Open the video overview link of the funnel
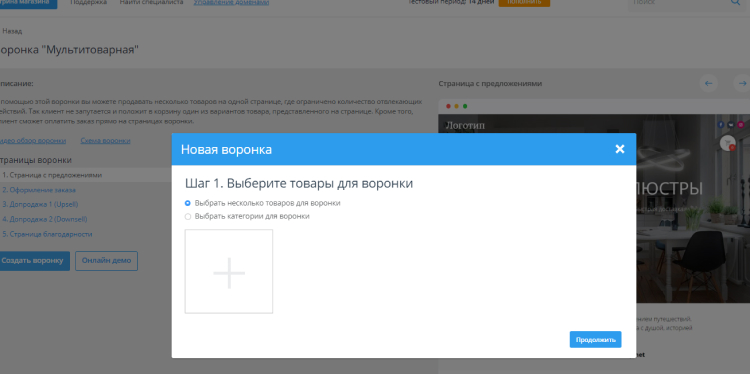 [x=32, y=141]
